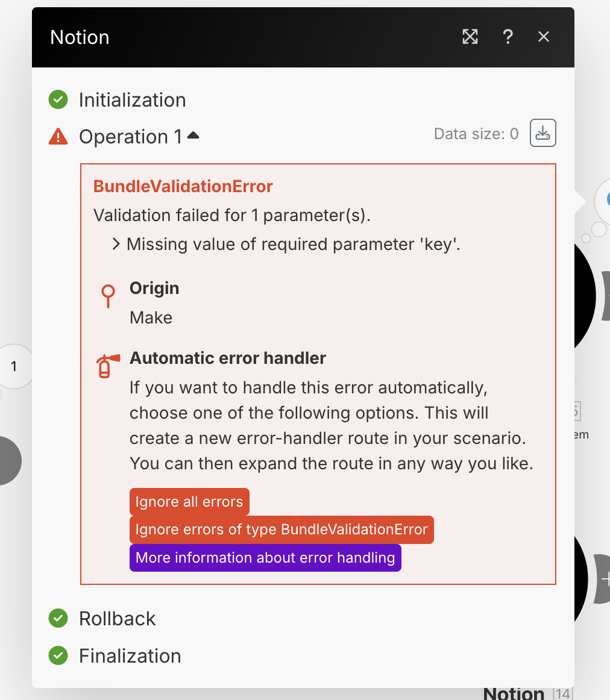Screen dimensions: 610x700
Task: Click the operation bubble numbered 1
Action: pos(14,366)
